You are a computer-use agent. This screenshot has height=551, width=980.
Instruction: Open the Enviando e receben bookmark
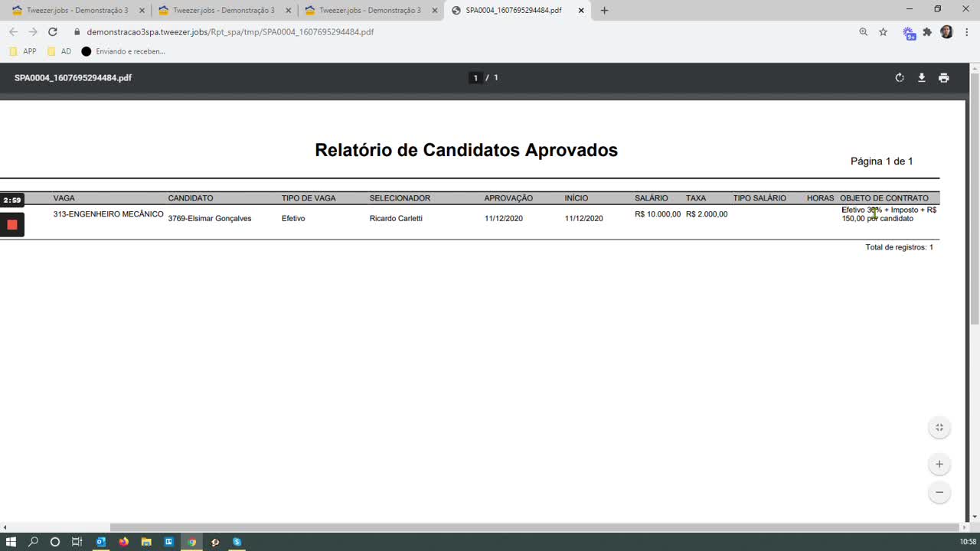click(x=123, y=51)
